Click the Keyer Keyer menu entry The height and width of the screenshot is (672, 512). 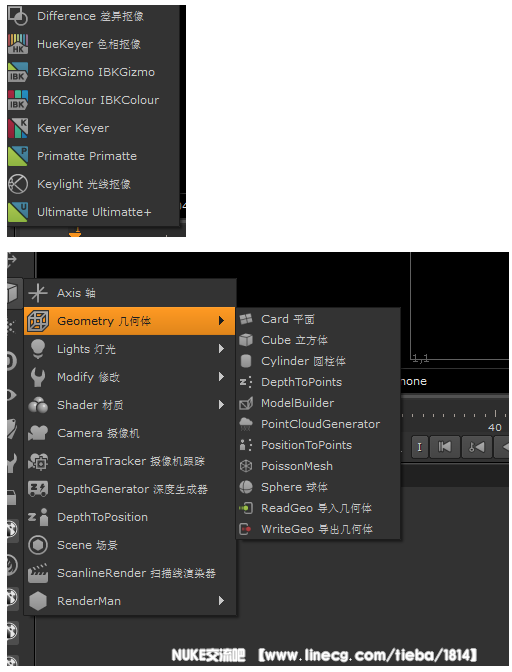(93, 128)
